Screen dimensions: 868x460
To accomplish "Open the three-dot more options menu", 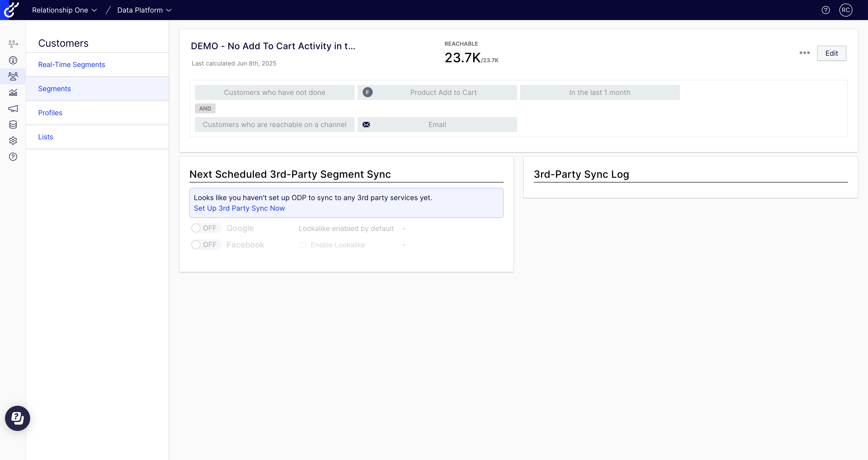I will pyautogui.click(x=804, y=53).
